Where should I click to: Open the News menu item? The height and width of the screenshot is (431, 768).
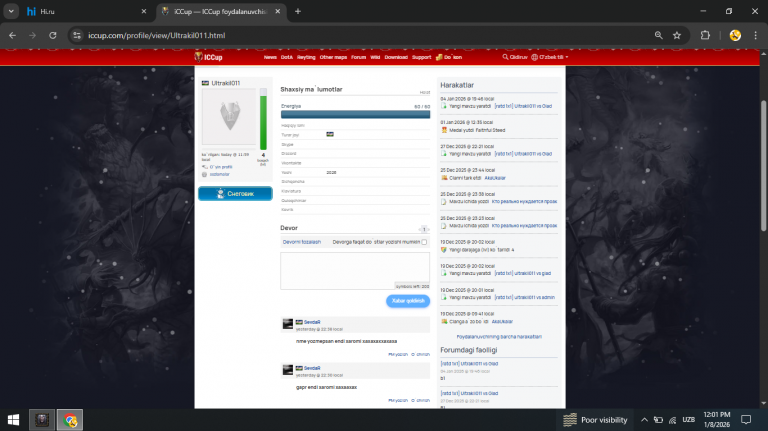tap(270, 57)
